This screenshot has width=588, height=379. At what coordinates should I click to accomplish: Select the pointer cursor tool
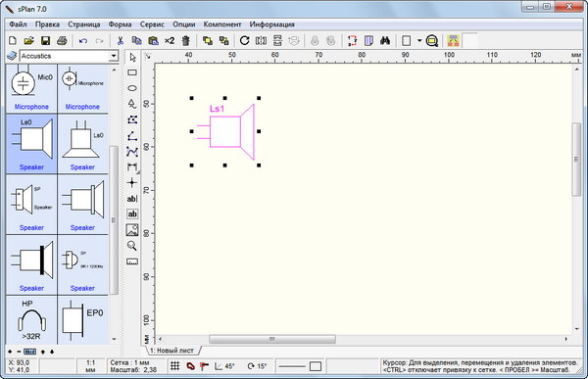click(132, 58)
